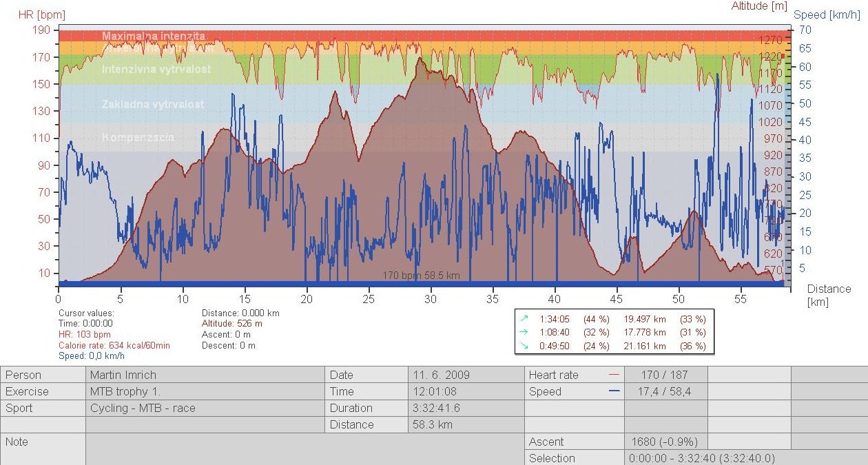Click the flat terrain arrow icon
This screenshot has height=465, width=868.
coord(524,333)
